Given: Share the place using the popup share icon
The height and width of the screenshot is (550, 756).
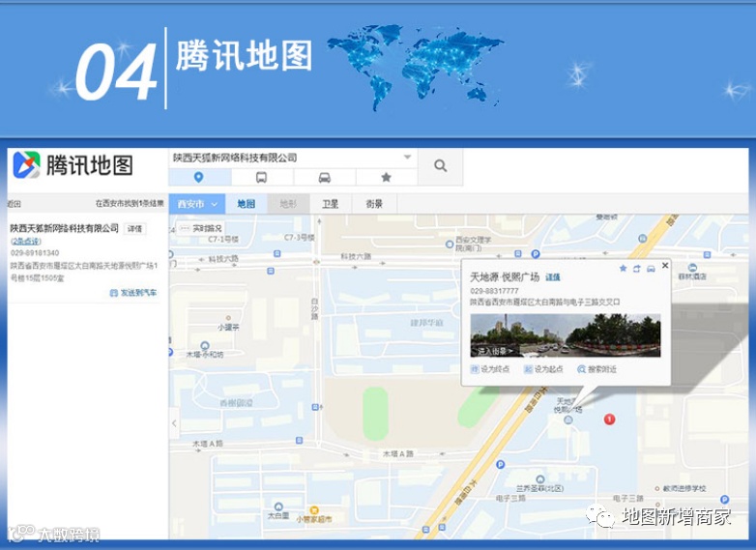Looking at the screenshot, I should 636,269.
